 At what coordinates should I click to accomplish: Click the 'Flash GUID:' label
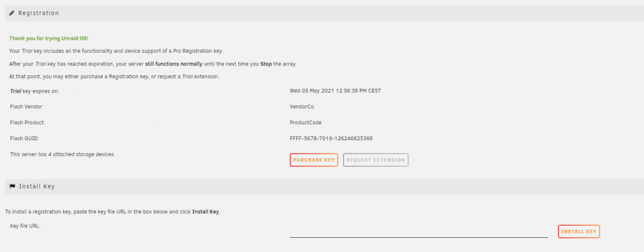(x=24, y=138)
